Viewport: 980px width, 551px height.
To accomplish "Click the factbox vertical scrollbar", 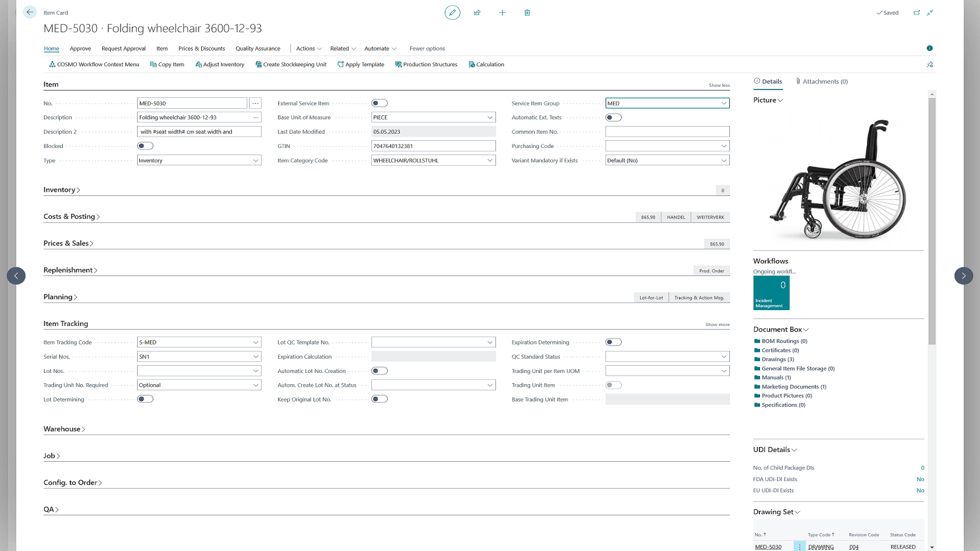I will click(932, 222).
